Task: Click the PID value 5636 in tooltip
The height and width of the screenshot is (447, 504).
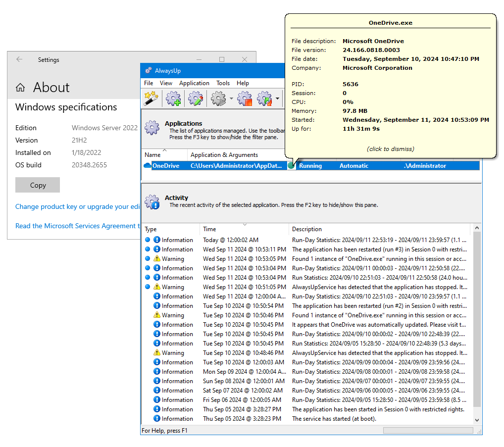Action: point(351,84)
